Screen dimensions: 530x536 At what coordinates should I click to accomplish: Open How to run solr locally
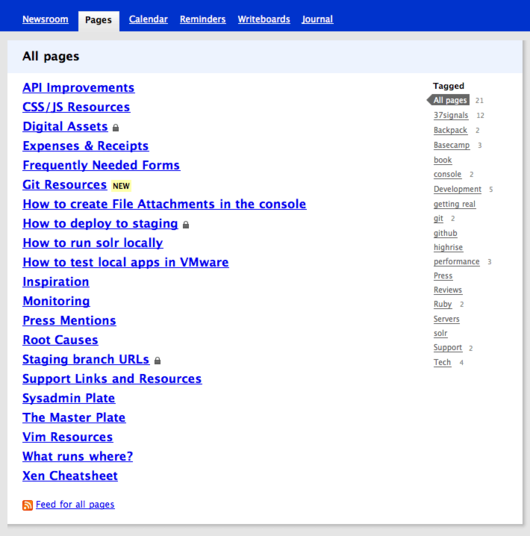pos(93,243)
